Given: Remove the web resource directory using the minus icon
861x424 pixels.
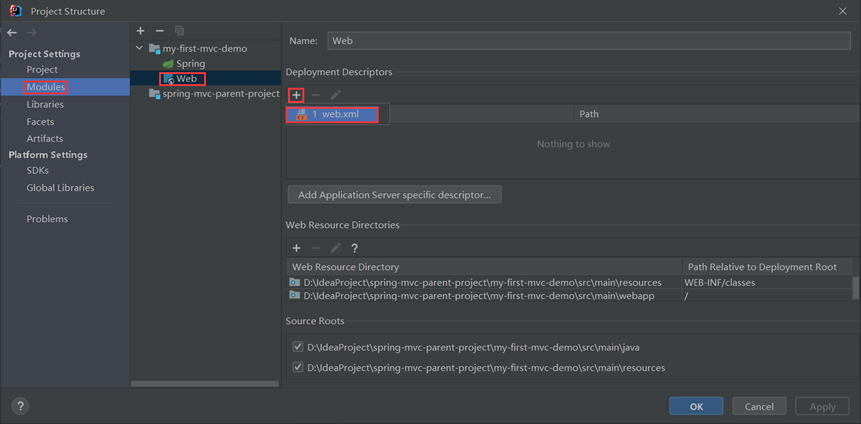Looking at the screenshot, I should click(x=315, y=248).
